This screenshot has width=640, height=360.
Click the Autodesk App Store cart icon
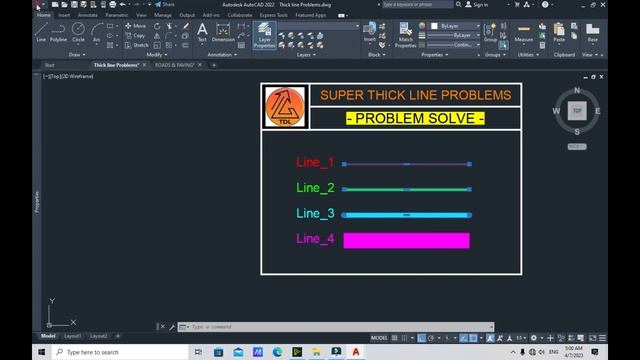(517, 4)
